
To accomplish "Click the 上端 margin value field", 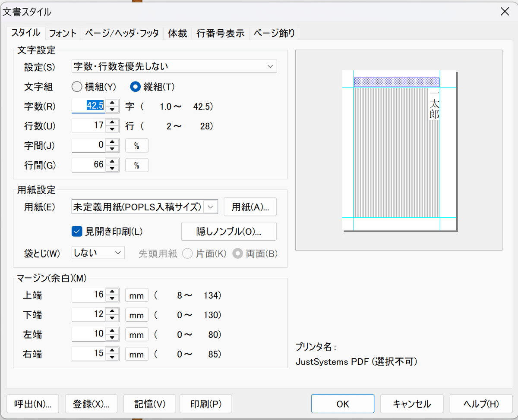I will coord(88,295).
